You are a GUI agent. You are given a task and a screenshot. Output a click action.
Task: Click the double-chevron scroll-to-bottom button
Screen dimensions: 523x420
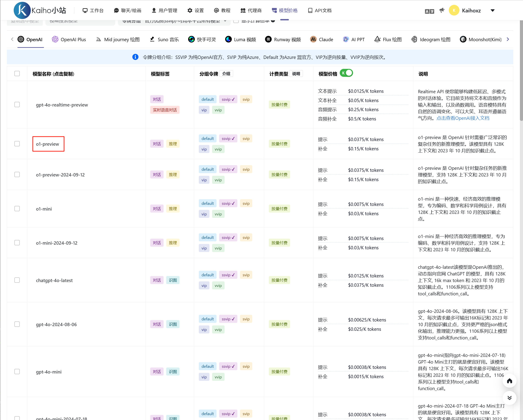point(509,398)
